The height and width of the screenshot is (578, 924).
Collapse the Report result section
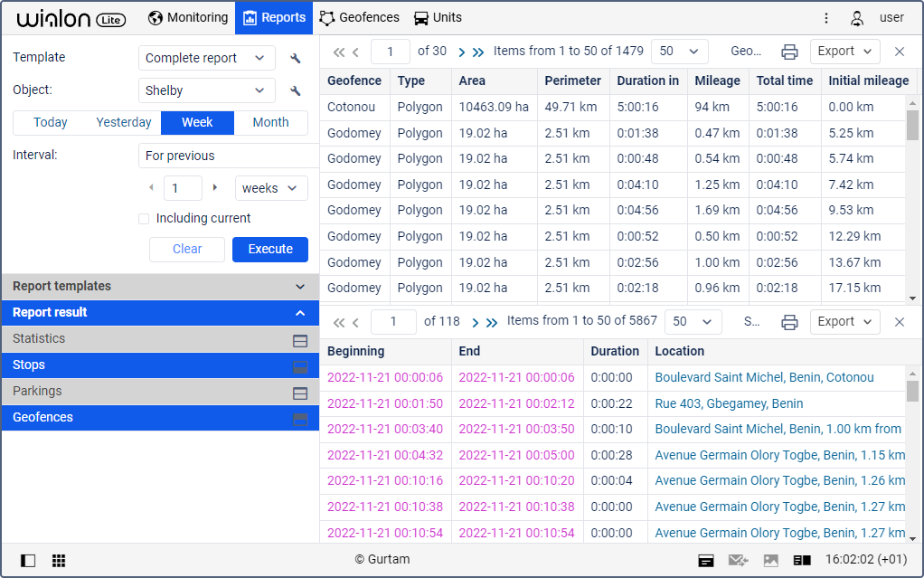[x=160, y=313]
